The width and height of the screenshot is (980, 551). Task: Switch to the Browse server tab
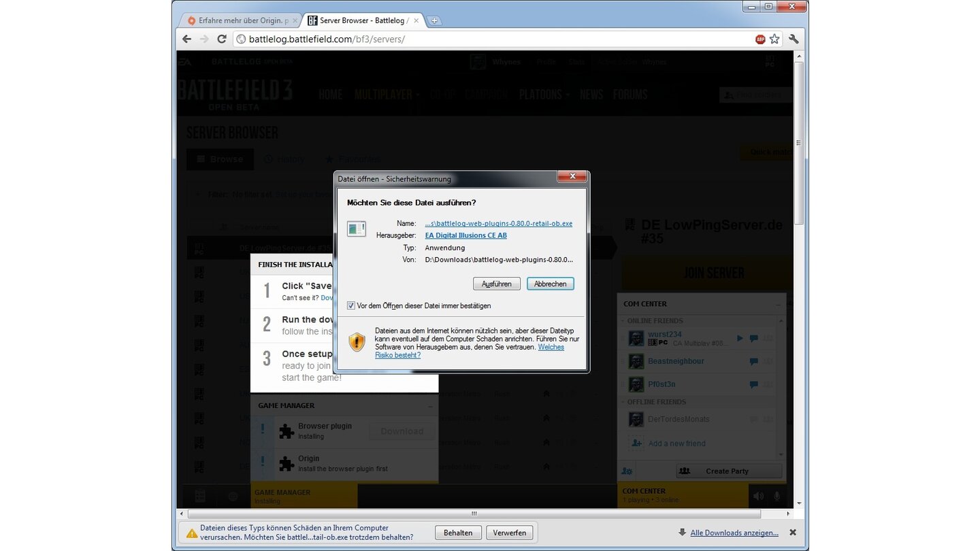click(x=220, y=159)
